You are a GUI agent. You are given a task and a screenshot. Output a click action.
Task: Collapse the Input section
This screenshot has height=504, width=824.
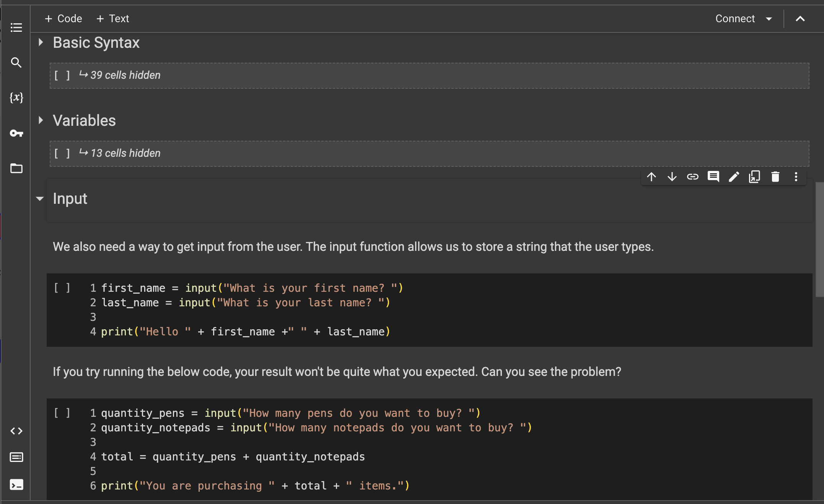(x=40, y=198)
